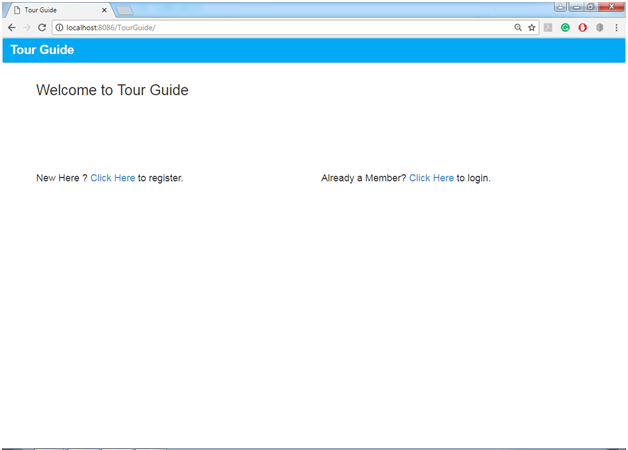Close the Tour Guide browser tab
This screenshot has width=628, height=450.
(104, 10)
